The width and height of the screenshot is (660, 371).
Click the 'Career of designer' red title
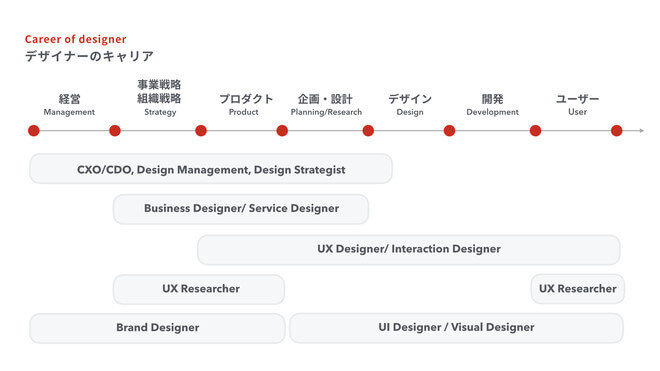[x=75, y=39]
